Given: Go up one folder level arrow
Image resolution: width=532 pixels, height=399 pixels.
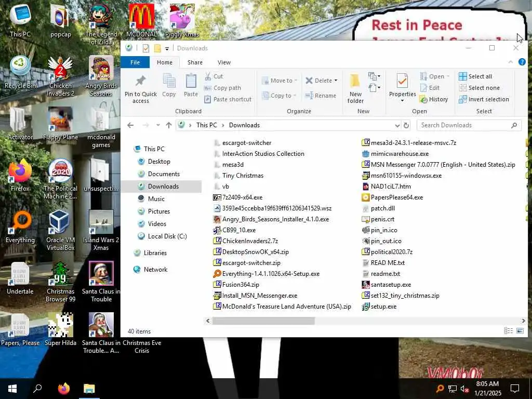Looking at the screenshot, I should 169,125.
